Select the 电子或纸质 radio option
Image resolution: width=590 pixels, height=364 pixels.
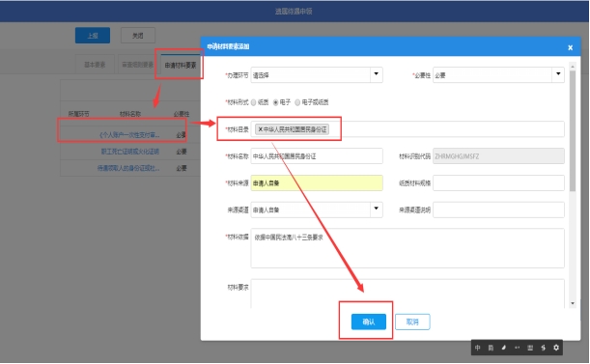[297, 102]
